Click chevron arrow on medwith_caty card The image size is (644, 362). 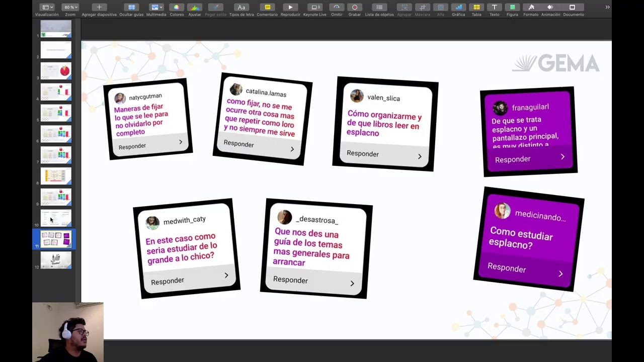tap(226, 275)
